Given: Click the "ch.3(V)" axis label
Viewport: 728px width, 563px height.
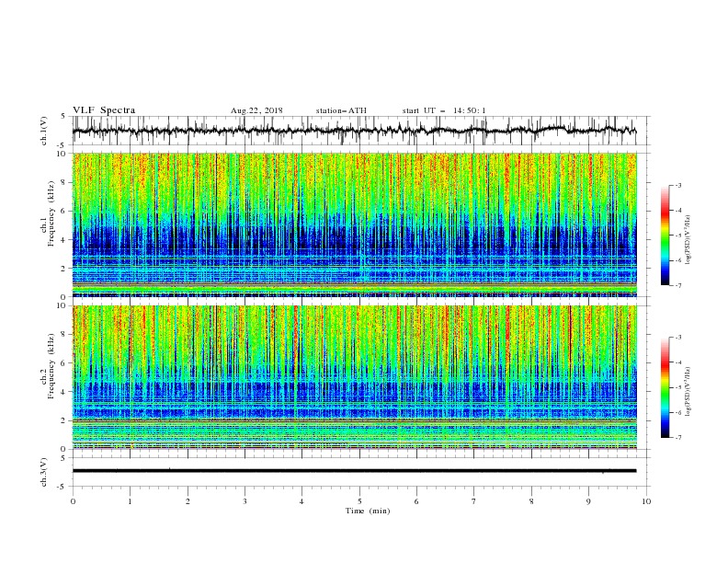Looking at the screenshot, I should point(44,472).
